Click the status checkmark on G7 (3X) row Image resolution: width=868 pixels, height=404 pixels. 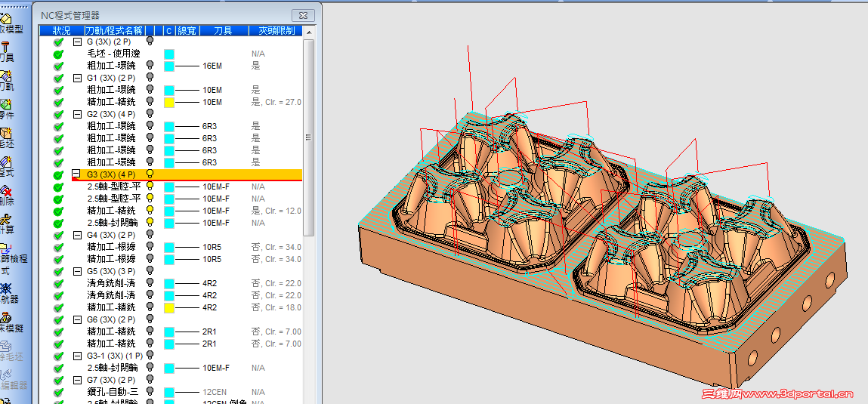(59, 380)
